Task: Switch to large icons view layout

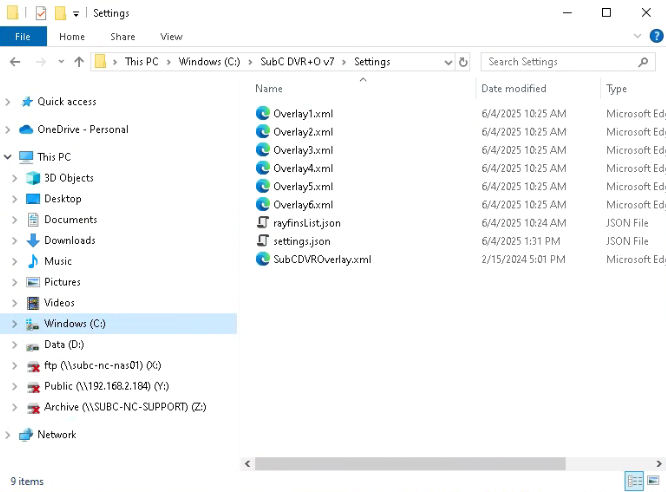Action: click(x=653, y=481)
